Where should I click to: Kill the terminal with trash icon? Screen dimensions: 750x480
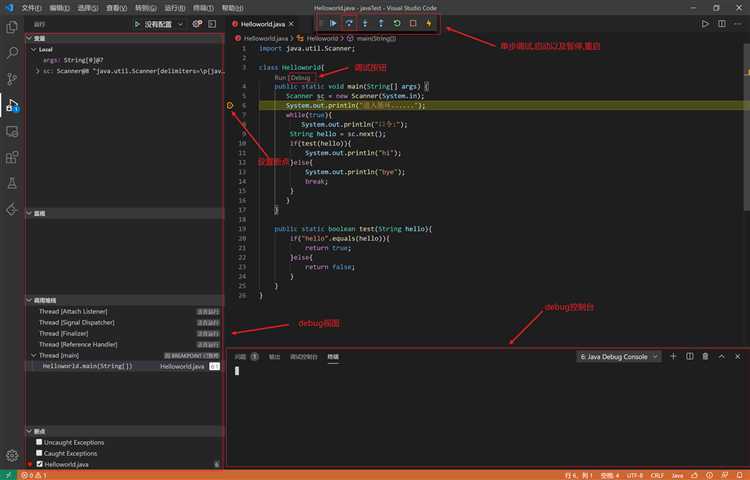click(x=706, y=356)
